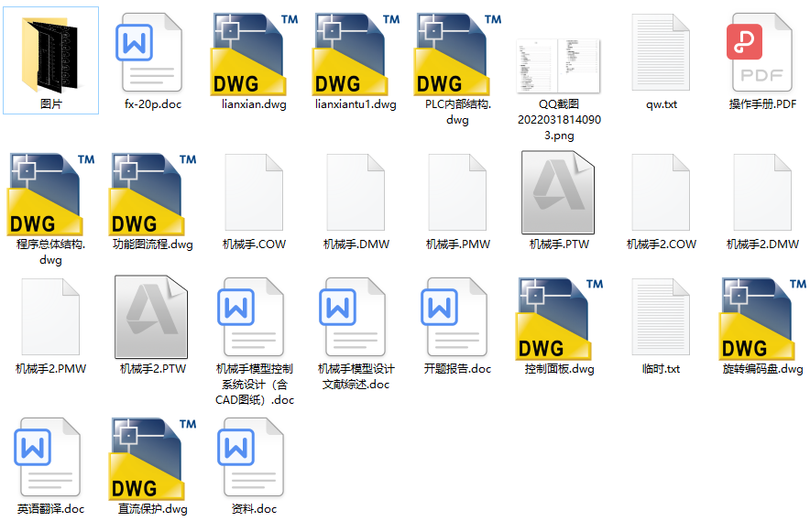Image resolution: width=810 pixels, height=532 pixels.
Task: Click the label 'qw.txt'
Action: pyautogui.click(x=662, y=104)
